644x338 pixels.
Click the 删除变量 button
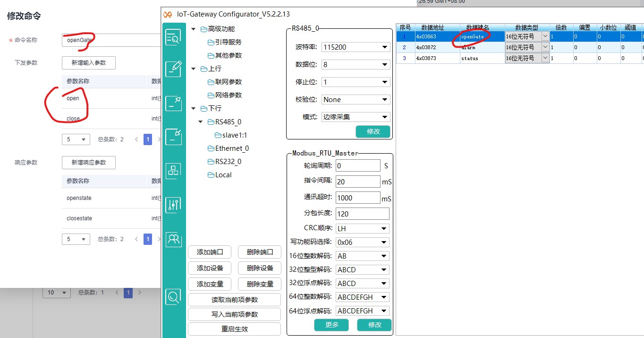tap(260, 284)
